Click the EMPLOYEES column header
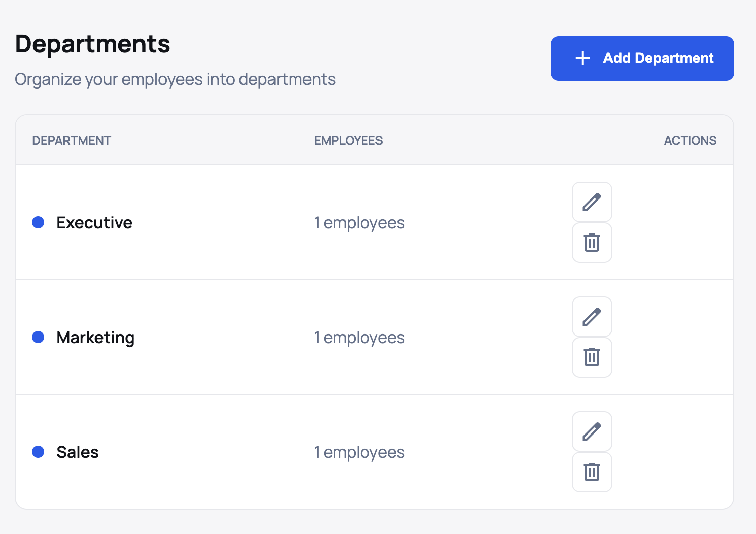The height and width of the screenshot is (534, 756). tap(348, 140)
